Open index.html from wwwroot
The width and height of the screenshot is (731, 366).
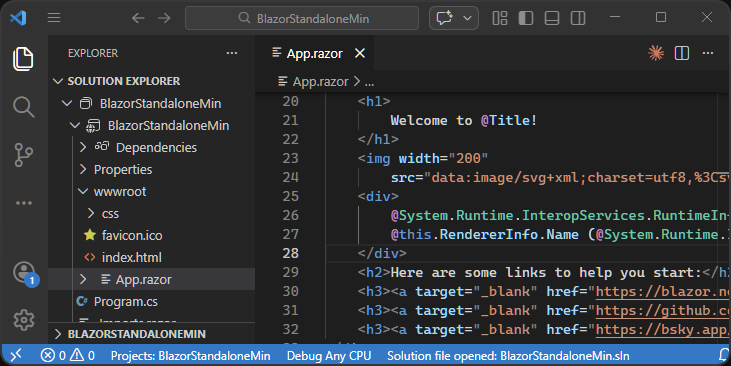(x=131, y=257)
